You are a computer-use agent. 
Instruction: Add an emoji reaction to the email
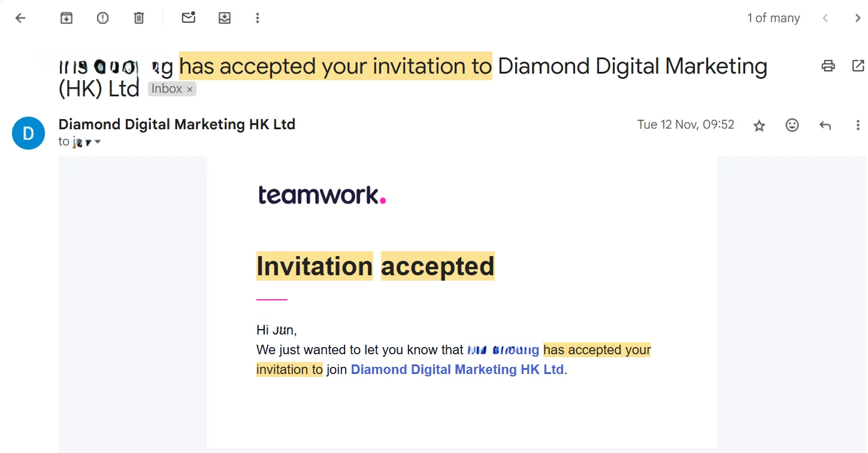click(792, 125)
